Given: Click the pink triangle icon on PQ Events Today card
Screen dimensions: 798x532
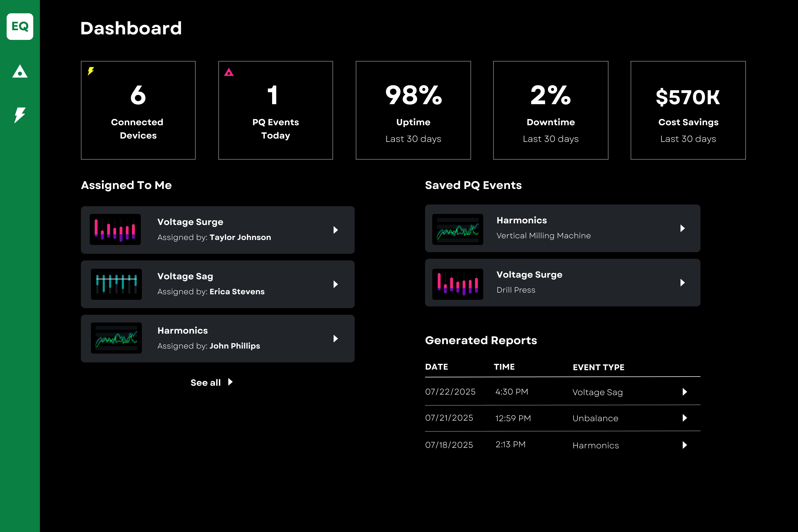Looking at the screenshot, I should click(229, 71).
